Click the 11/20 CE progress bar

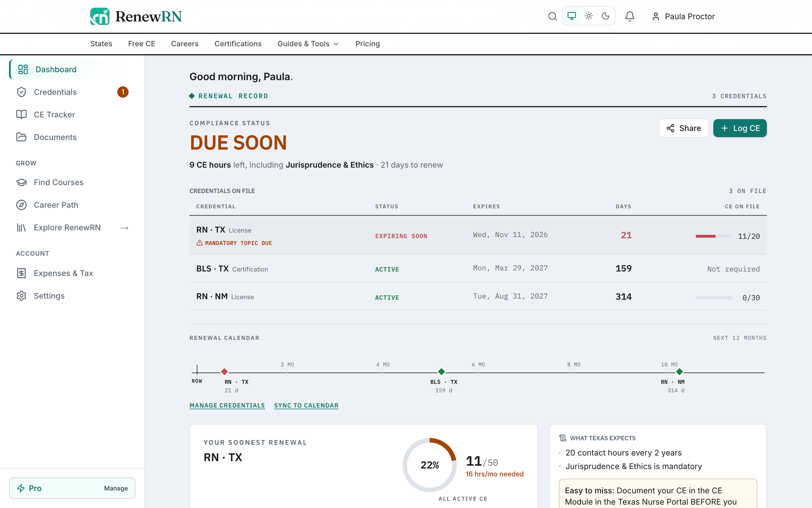point(714,236)
